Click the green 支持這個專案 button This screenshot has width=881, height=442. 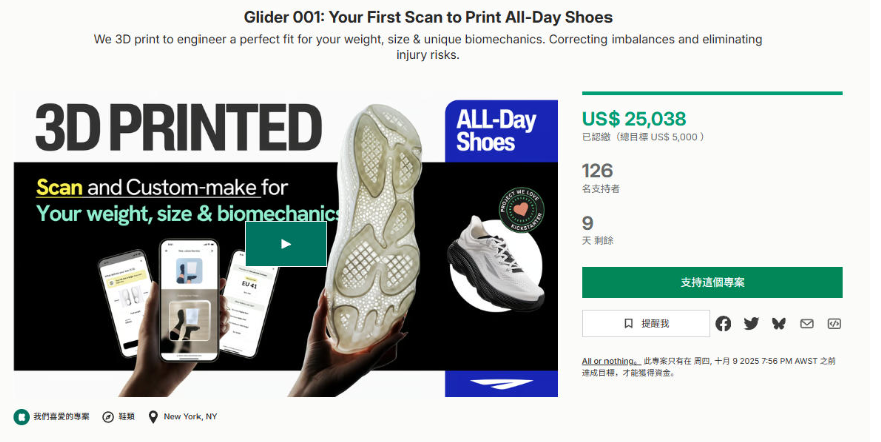click(x=712, y=282)
